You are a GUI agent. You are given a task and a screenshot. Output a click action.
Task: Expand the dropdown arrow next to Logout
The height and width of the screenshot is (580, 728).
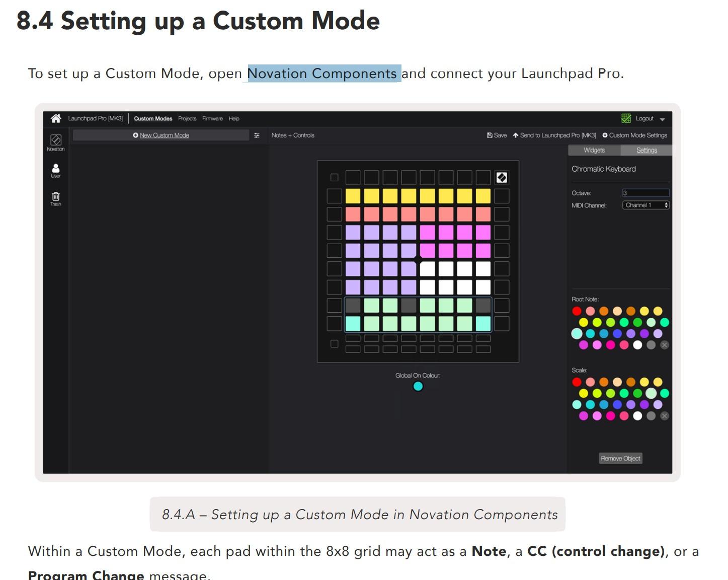coord(662,119)
